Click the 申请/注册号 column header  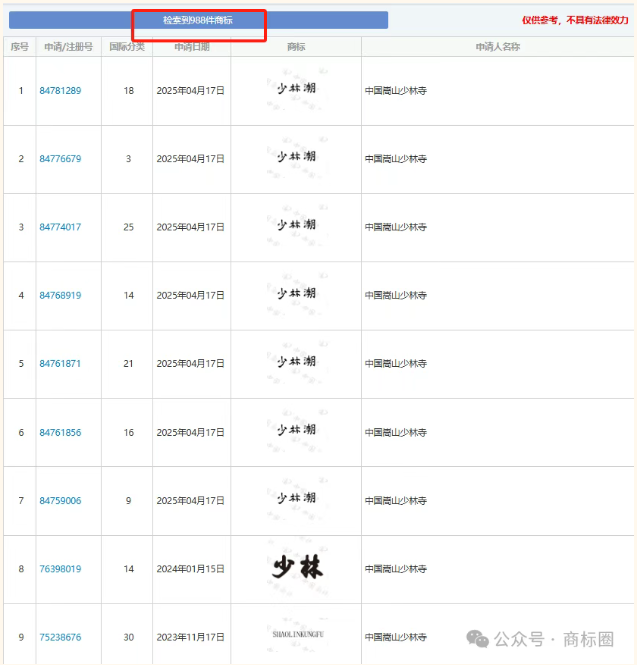(68, 47)
